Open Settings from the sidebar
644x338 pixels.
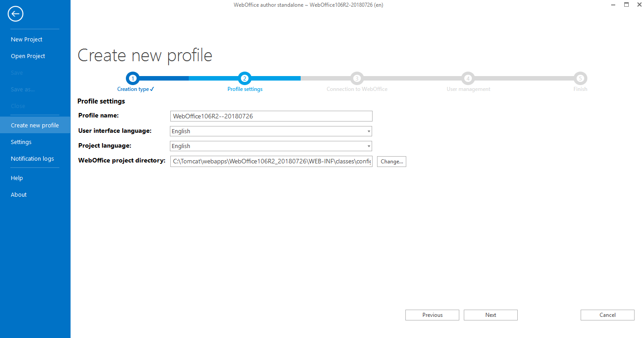click(x=21, y=142)
